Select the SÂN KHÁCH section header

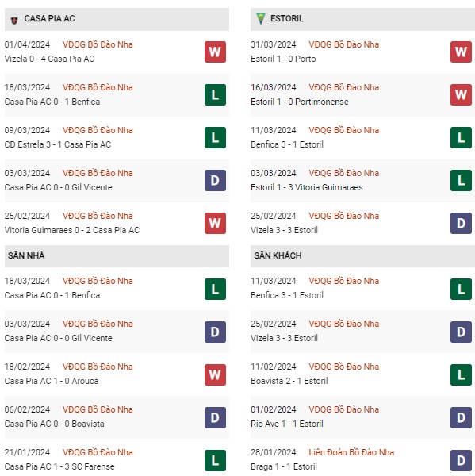click(362, 256)
